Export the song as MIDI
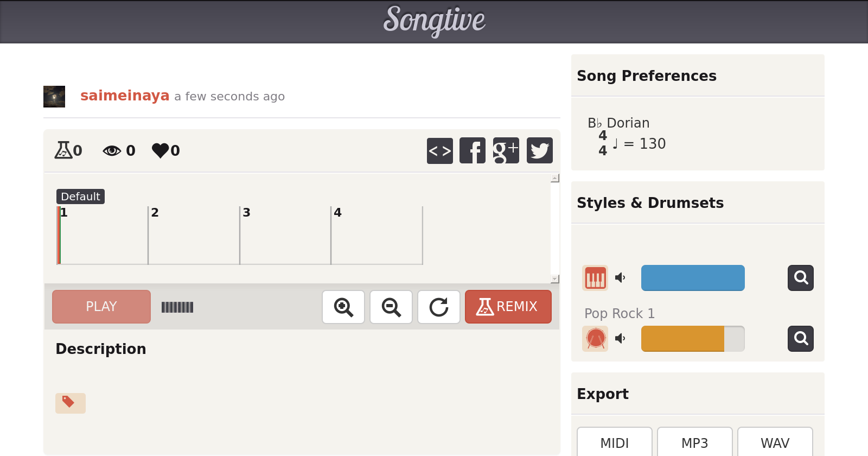Screen dimensions: 868x456 coord(614,443)
